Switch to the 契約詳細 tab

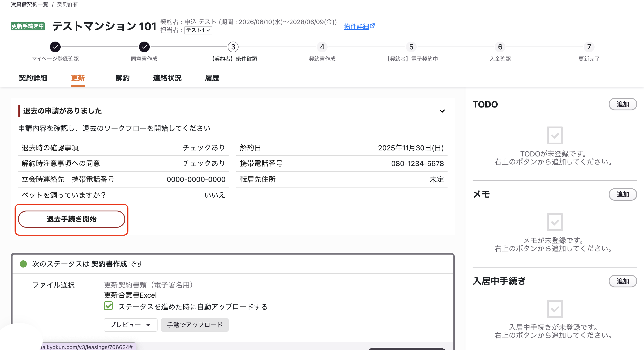click(x=33, y=78)
